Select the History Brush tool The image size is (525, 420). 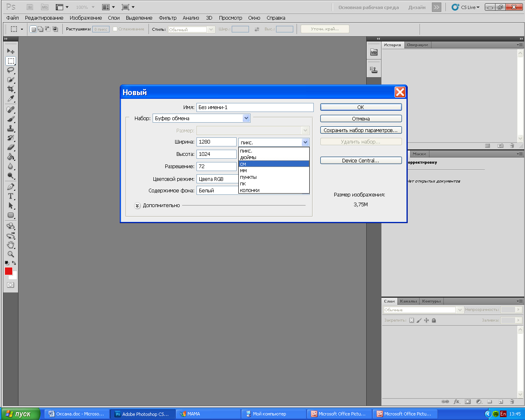point(11,138)
